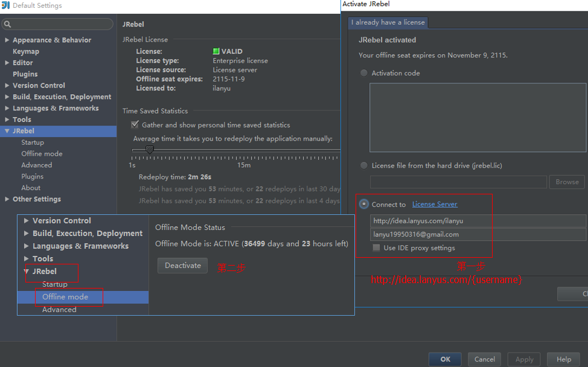Open the Plugins page under JRebel

(x=32, y=176)
